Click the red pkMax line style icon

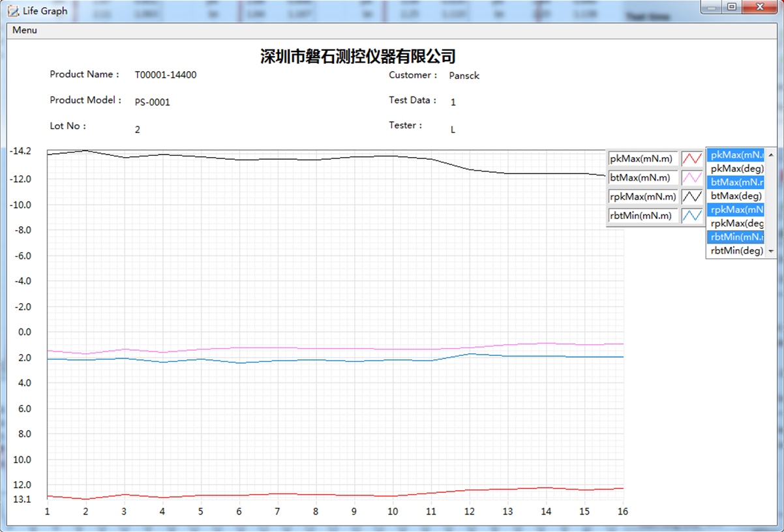(691, 158)
